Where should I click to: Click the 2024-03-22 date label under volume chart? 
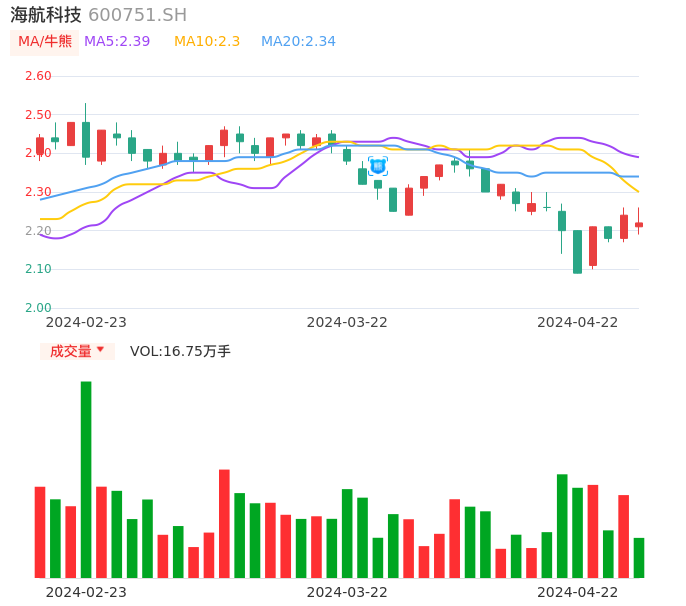pos(347,592)
